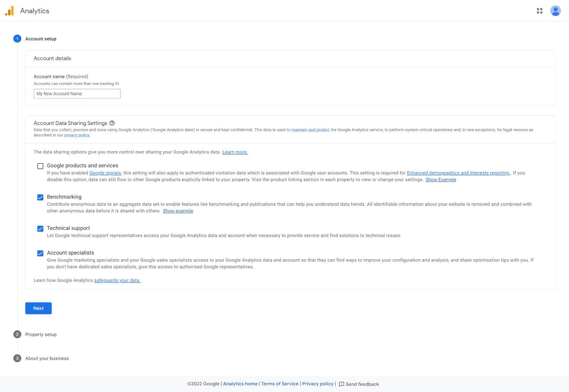Click the Analytics logo icon
Screen dimensions: 569x392
pyautogui.click(x=9, y=11)
